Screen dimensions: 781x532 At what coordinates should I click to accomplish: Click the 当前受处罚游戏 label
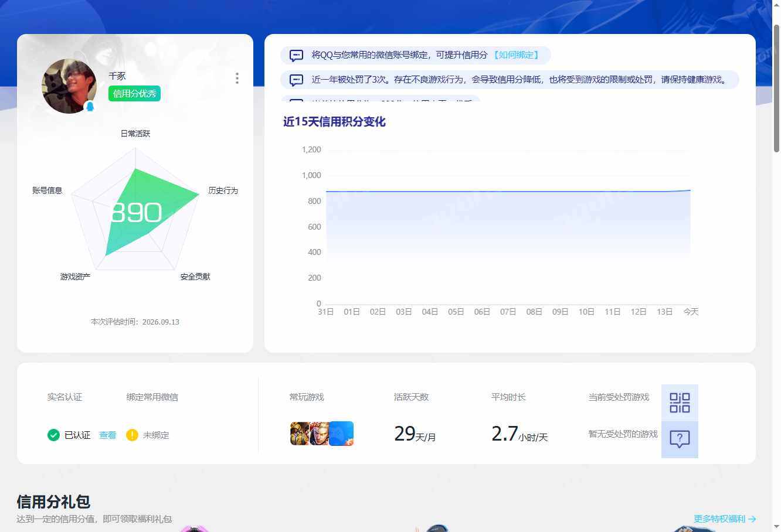click(619, 397)
